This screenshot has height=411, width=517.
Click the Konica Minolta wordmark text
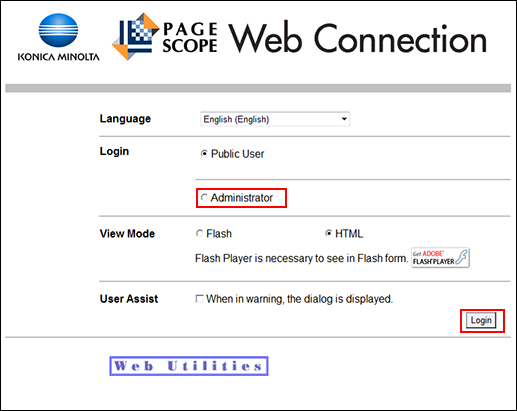(58, 57)
